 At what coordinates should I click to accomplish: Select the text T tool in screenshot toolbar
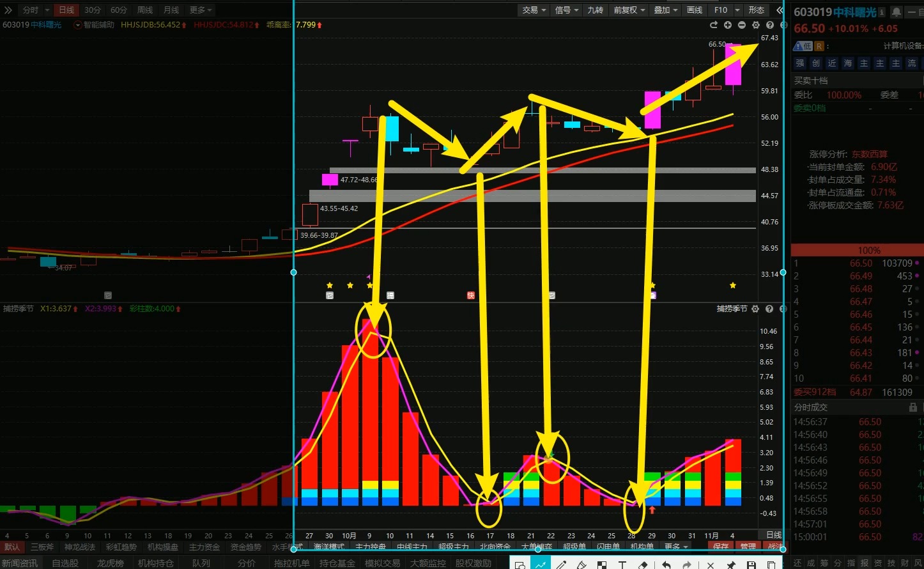pos(622,565)
